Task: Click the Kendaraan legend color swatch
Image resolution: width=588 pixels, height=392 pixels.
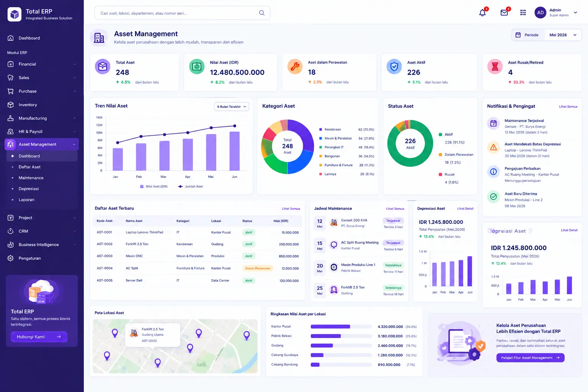Action: pos(320,129)
